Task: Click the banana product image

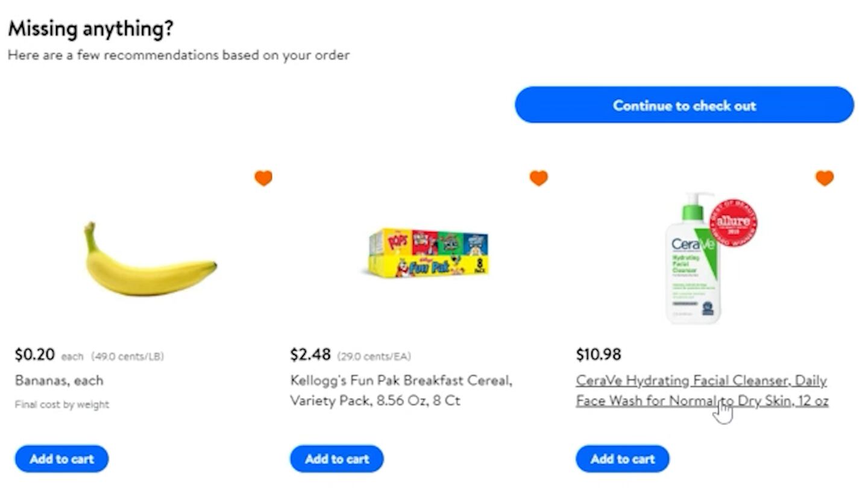Action: tap(150, 261)
